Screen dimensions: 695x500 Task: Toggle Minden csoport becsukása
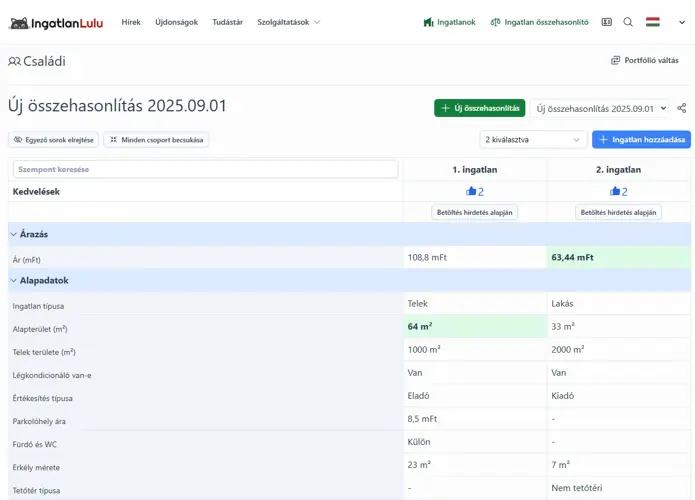pos(156,140)
